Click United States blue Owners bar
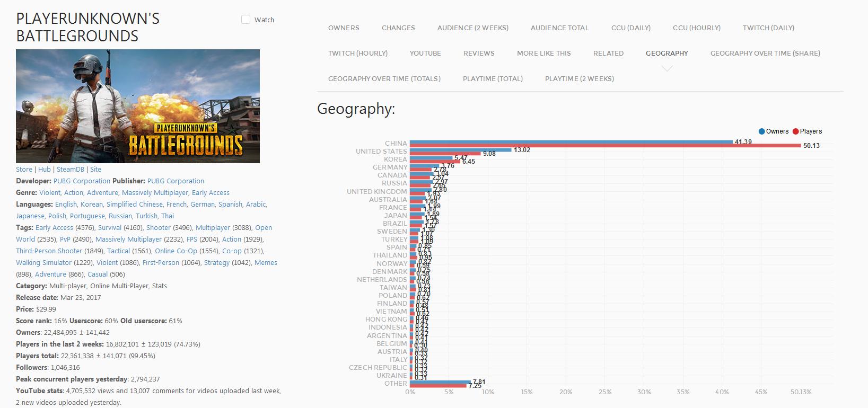Viewport: 868px width, 408px height. tap(460, 150)
